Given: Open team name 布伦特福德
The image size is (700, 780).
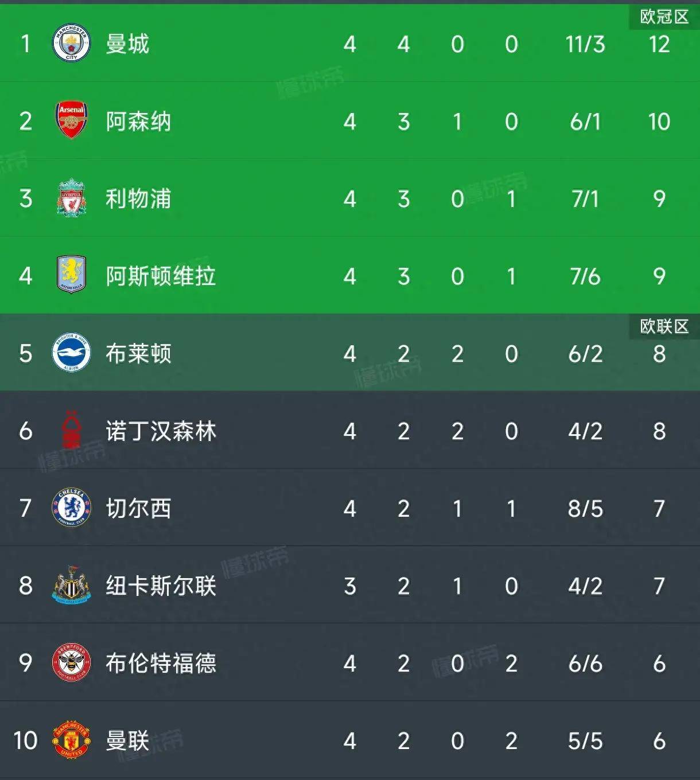Looking at the screenshot, I should [x=161, y=664].
